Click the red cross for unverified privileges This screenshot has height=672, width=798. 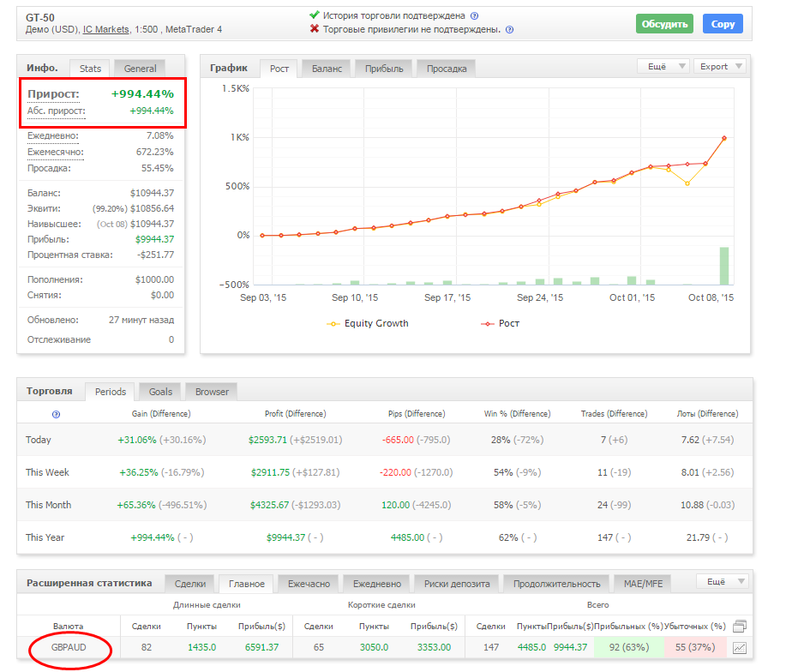point(315,29)
